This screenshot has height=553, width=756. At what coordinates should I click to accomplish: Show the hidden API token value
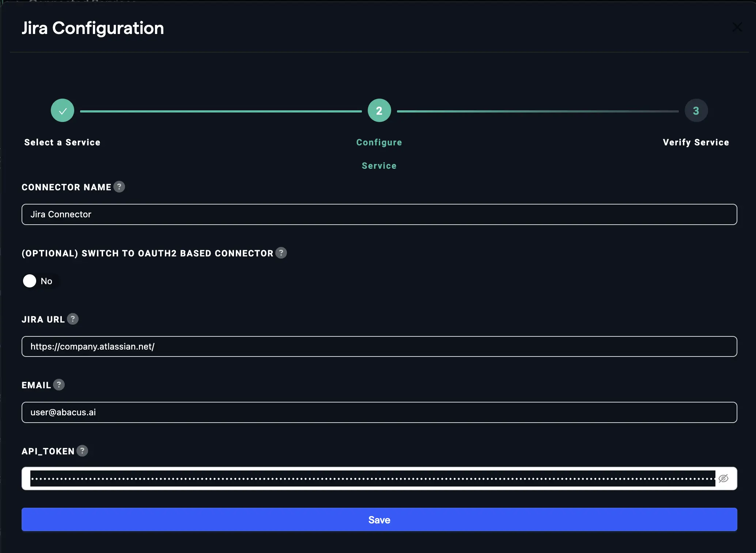tap(723, 478)
